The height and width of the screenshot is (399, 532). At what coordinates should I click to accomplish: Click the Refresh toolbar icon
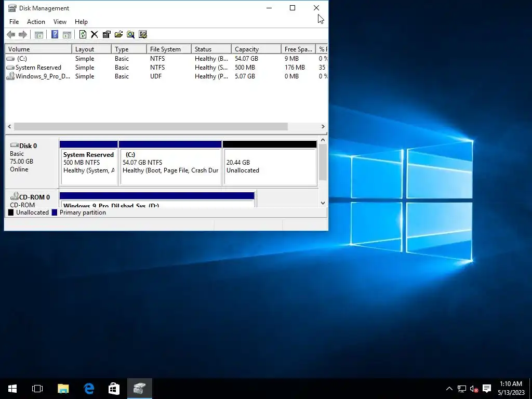83,34
